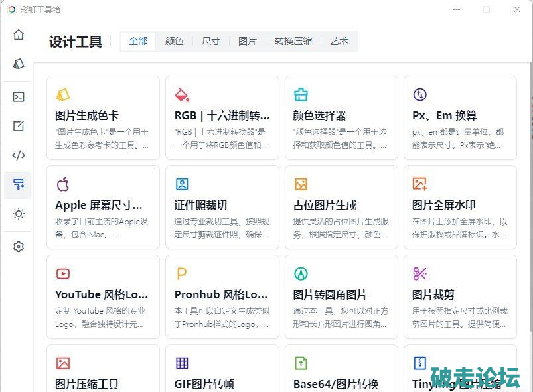Viewport: 533px width, 392px height.
Task: Show the 艺术 category tab
Action: click(x=339, y=41)
